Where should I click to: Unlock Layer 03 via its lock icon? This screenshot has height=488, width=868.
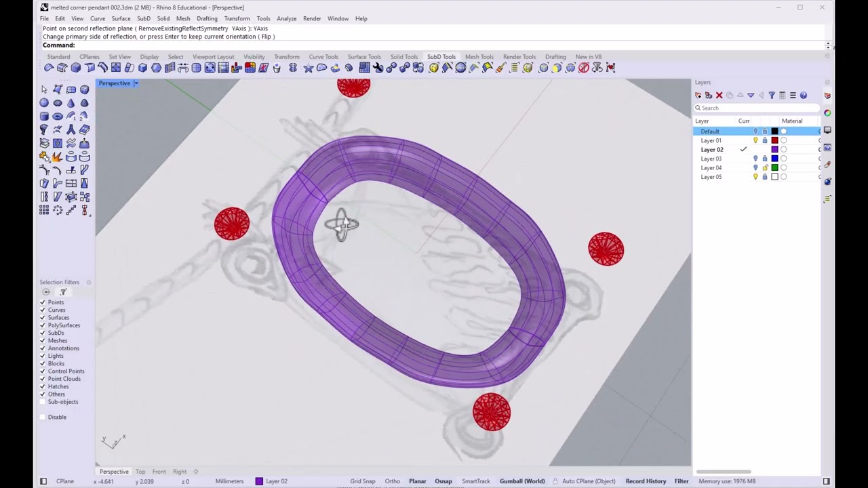tap(765, 159)
